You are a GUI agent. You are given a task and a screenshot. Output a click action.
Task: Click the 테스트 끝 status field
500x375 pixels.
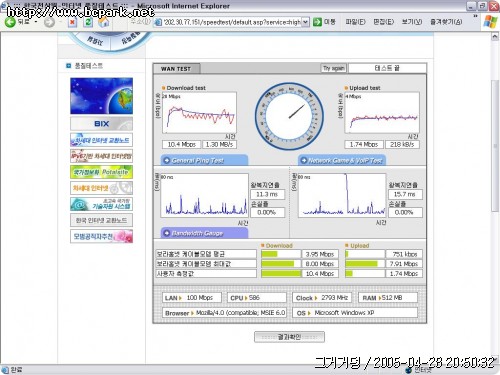387,68
